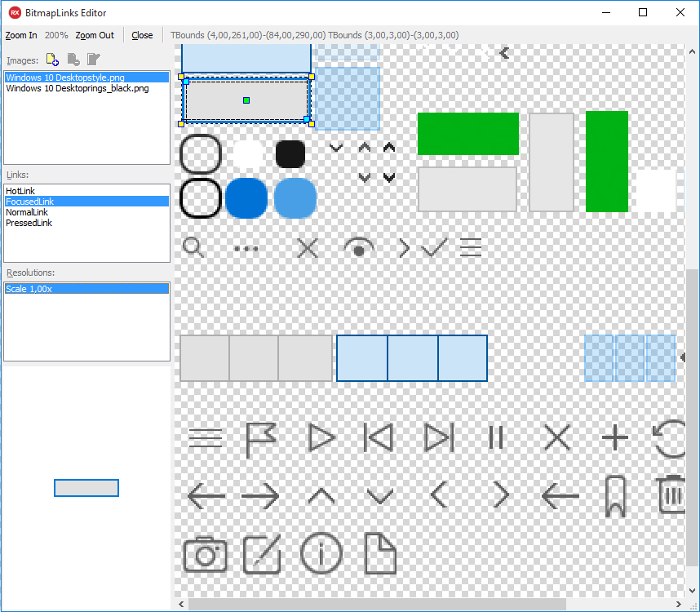Image resolution: width=700 pixels, height=612 pixels.
Task: Click the info circle icon on canvas
Action: pos(321,553)
